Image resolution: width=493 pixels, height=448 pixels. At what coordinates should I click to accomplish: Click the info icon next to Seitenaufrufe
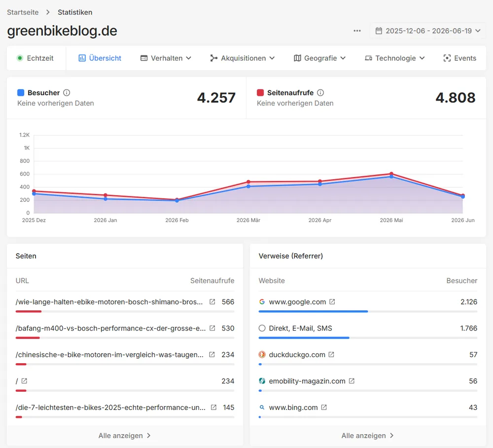click(320, 93)
